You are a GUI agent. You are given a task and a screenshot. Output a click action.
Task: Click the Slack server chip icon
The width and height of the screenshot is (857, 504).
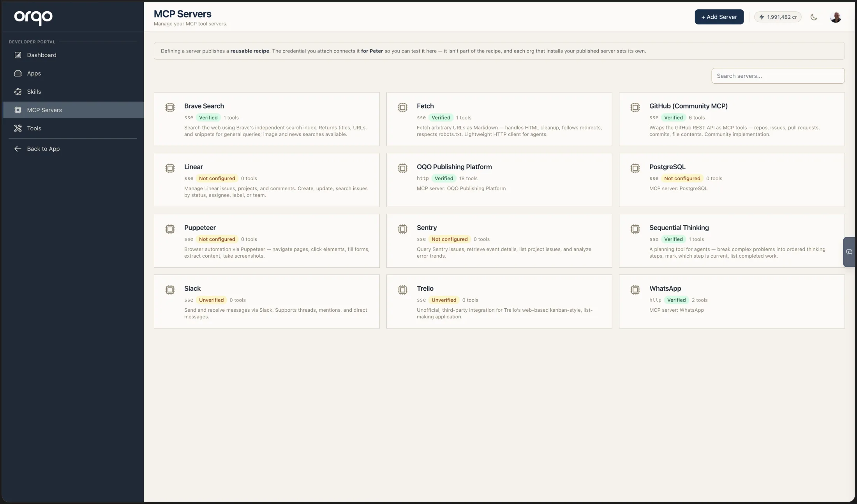tap(170, 290)
